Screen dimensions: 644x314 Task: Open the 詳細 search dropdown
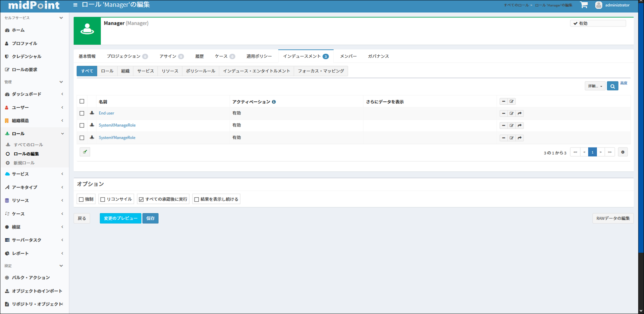coord(595,86)
